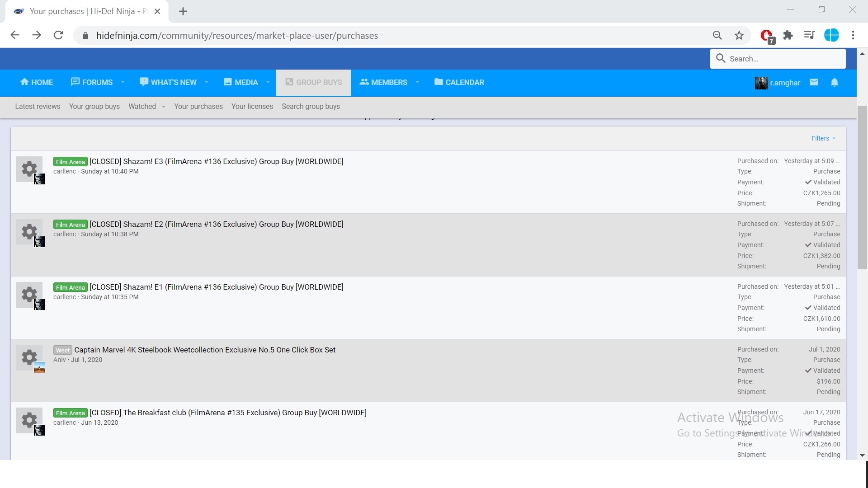Click Film Arena tag on Shazam! E1
Screen dimensions: 868x488
coord(71,287)
